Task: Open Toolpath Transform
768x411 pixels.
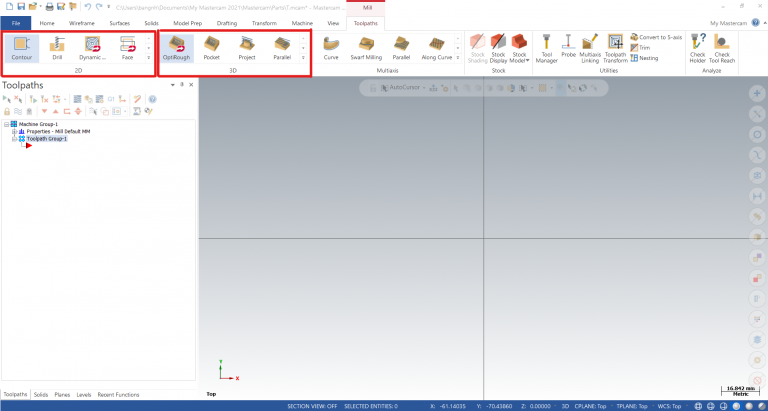Action: pos(615,49)
